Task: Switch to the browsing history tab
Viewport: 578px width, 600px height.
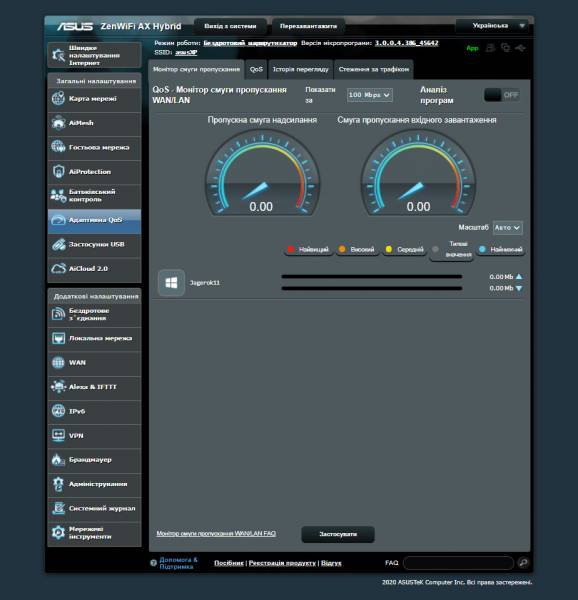Action: coord(301,70)
